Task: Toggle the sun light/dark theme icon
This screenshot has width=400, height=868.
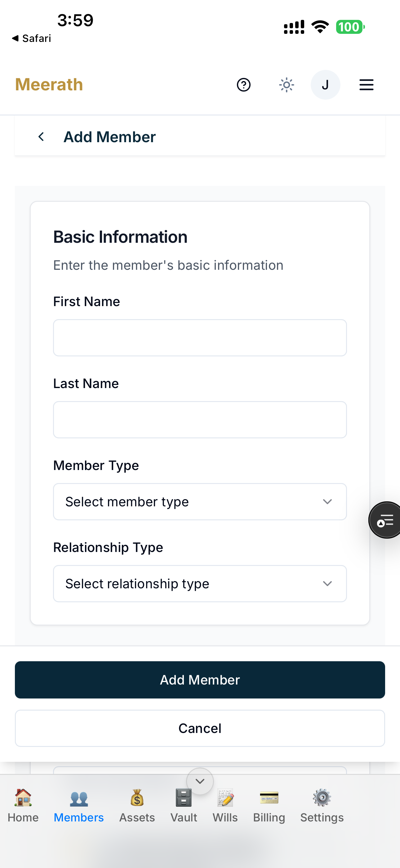Action: coord(287,85)
